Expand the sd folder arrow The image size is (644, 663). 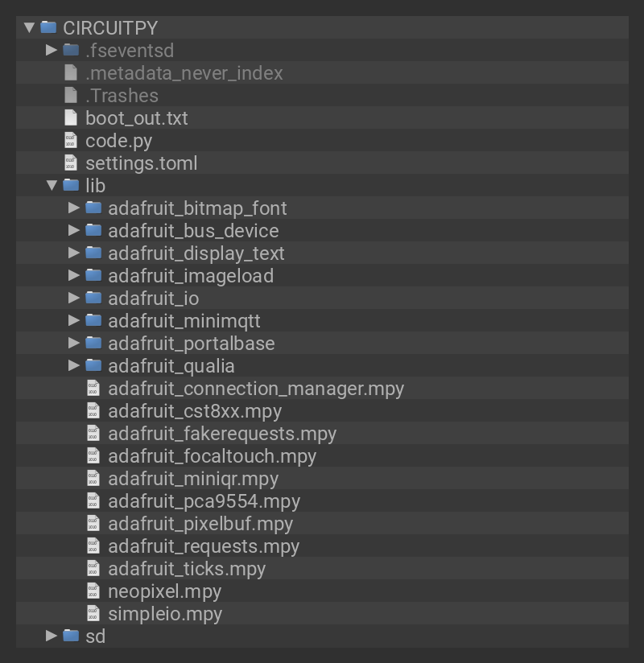tap(52, 636)
